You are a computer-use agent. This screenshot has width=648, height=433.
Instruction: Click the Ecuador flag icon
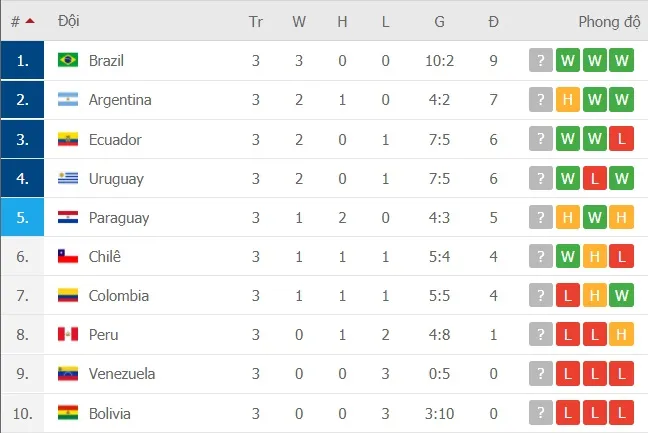point(68,139)
